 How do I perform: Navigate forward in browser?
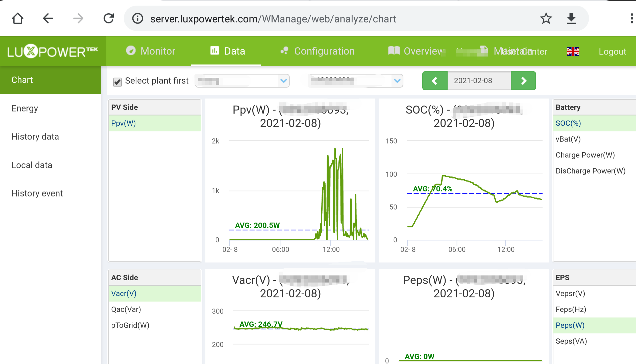tap(78, 19)
